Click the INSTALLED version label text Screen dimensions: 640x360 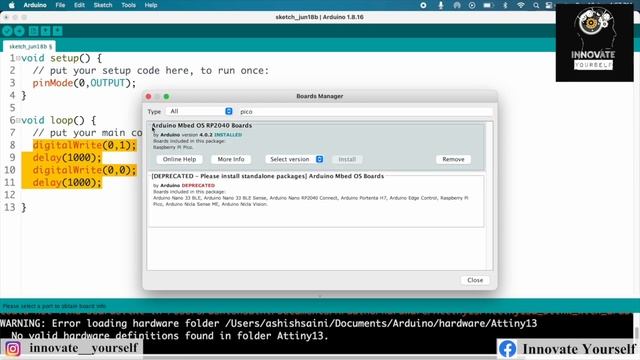coord(228,135)
